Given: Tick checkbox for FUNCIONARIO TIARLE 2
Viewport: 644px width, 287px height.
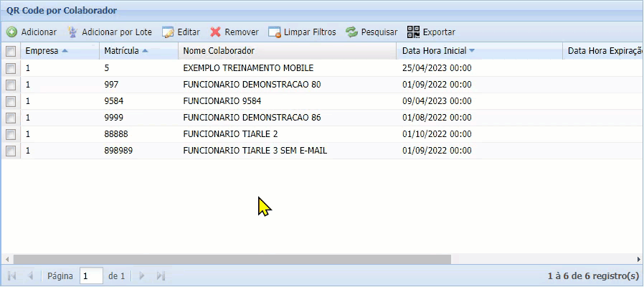Looking at the screenshot, I should point(11,134).
